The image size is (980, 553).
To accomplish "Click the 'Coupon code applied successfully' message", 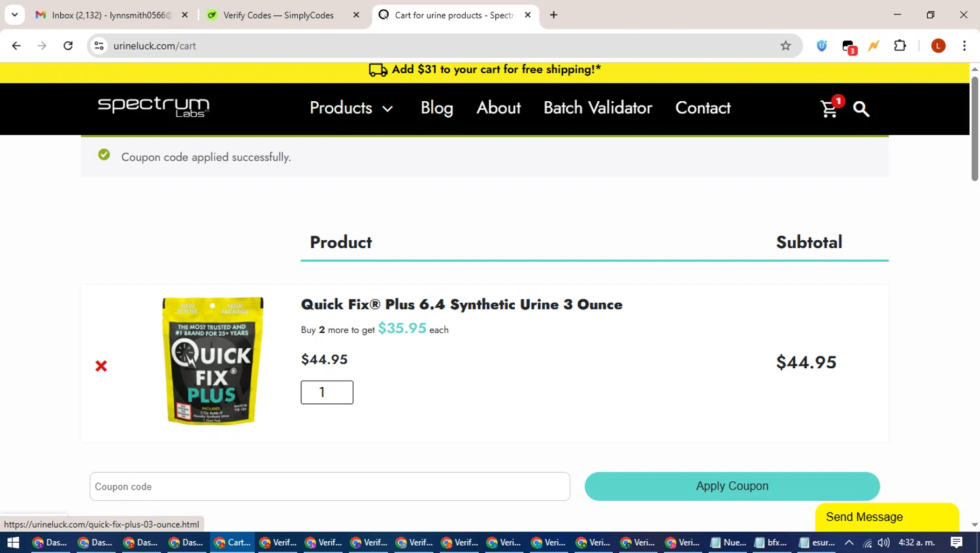I will point(206,157).
